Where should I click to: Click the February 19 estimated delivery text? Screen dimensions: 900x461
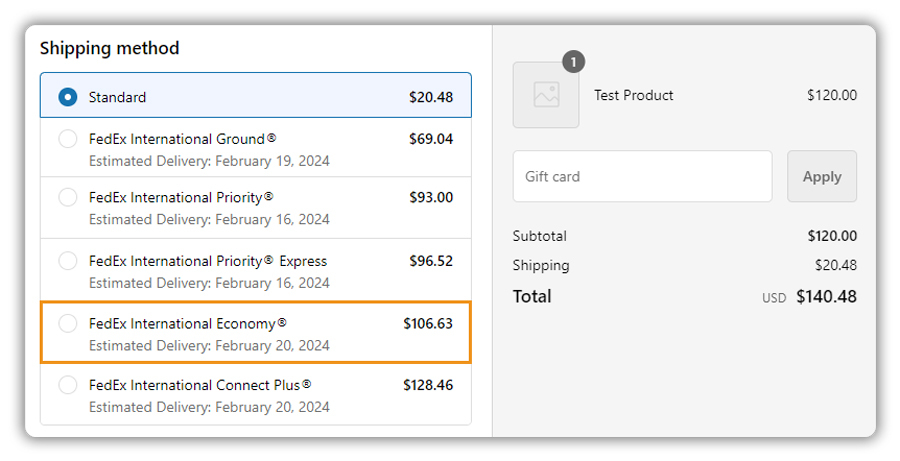208,161
